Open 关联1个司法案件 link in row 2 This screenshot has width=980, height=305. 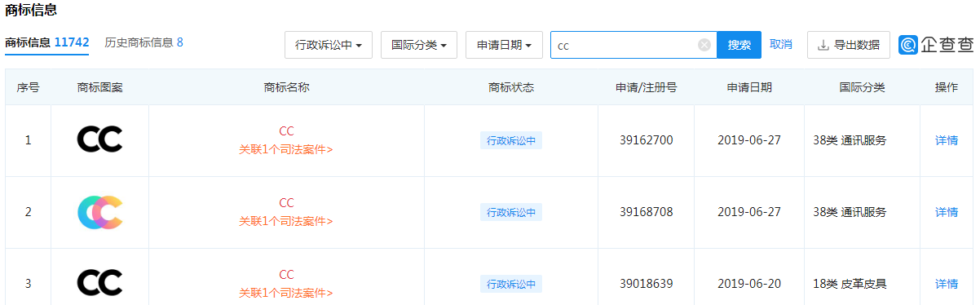286,221
